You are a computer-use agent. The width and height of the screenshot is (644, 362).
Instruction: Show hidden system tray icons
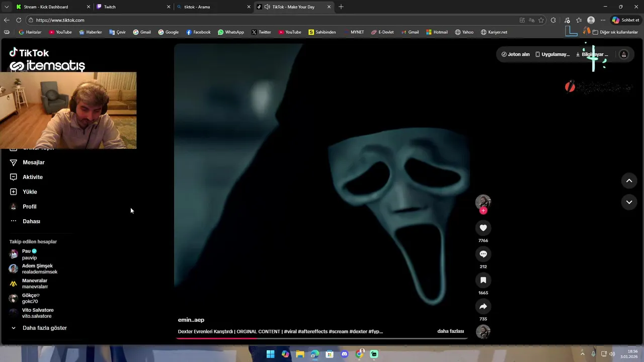[583, 354]
